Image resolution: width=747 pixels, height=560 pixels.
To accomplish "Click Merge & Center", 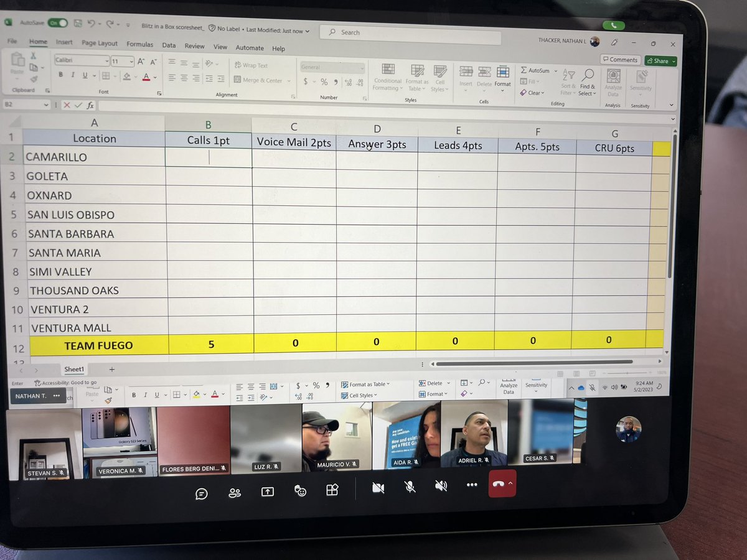I will coord(258,80).
